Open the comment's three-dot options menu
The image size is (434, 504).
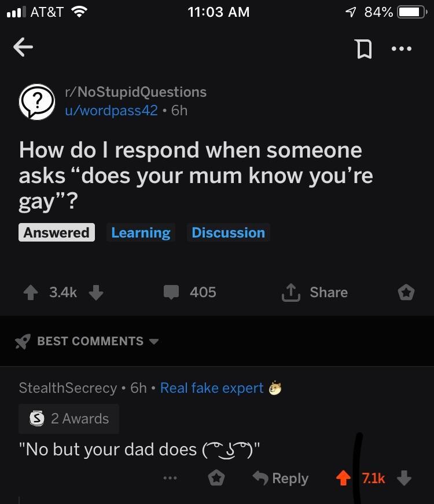tap(169, 479)
